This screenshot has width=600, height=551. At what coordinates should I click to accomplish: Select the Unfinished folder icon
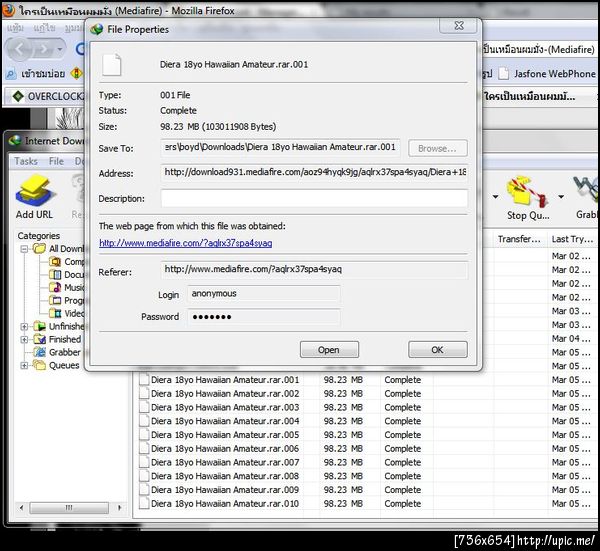tap(39, 326)
